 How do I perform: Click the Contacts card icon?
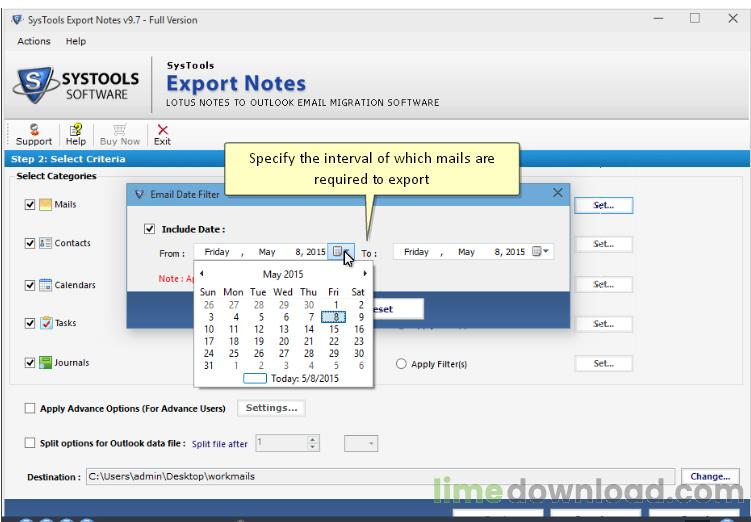click(46, 243)
